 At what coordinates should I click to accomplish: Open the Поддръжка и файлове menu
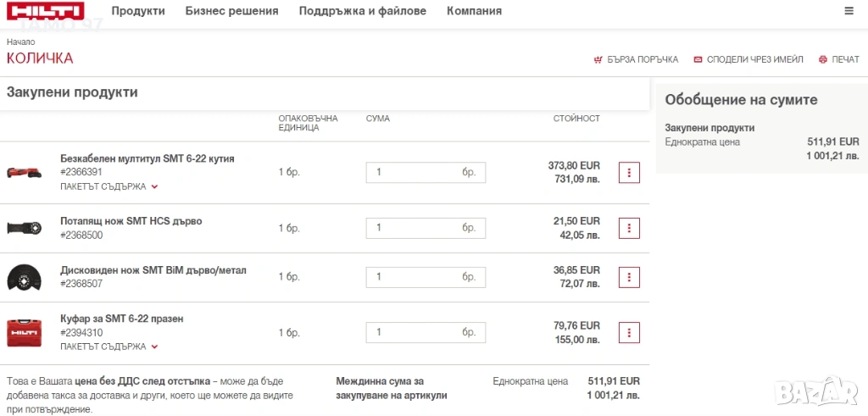point(363,11)
